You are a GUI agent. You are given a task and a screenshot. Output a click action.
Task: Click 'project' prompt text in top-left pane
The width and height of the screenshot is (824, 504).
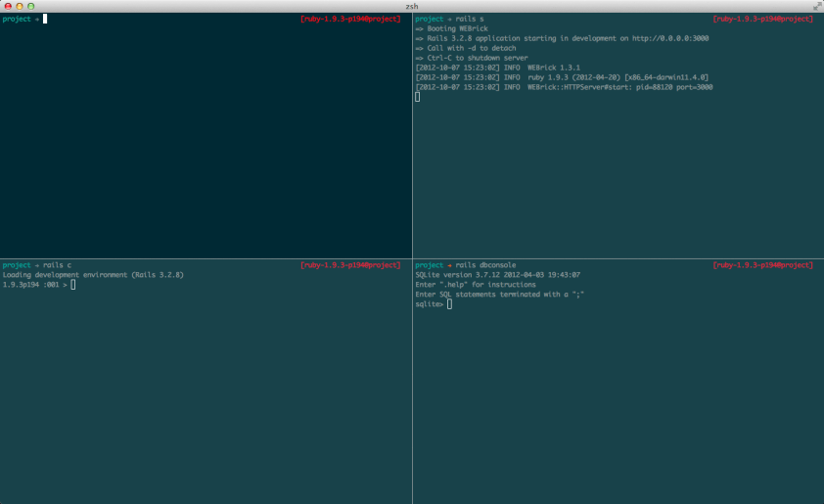17,19
